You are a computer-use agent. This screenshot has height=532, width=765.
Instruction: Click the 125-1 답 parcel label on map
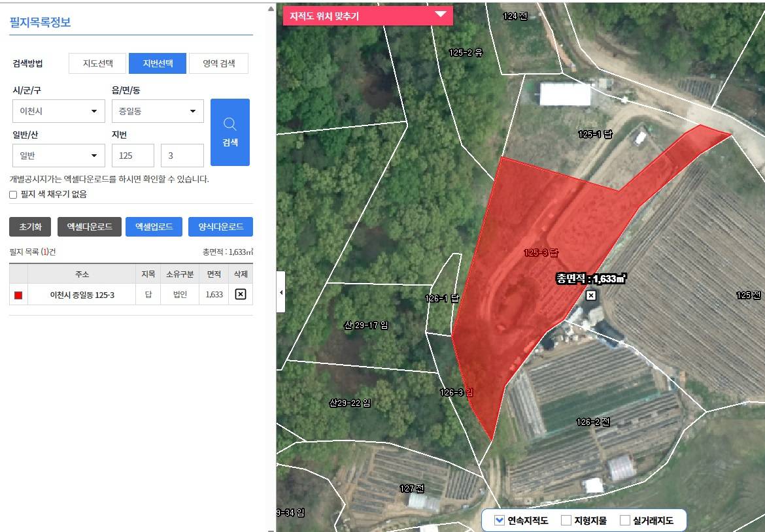[x=595, y=134]
